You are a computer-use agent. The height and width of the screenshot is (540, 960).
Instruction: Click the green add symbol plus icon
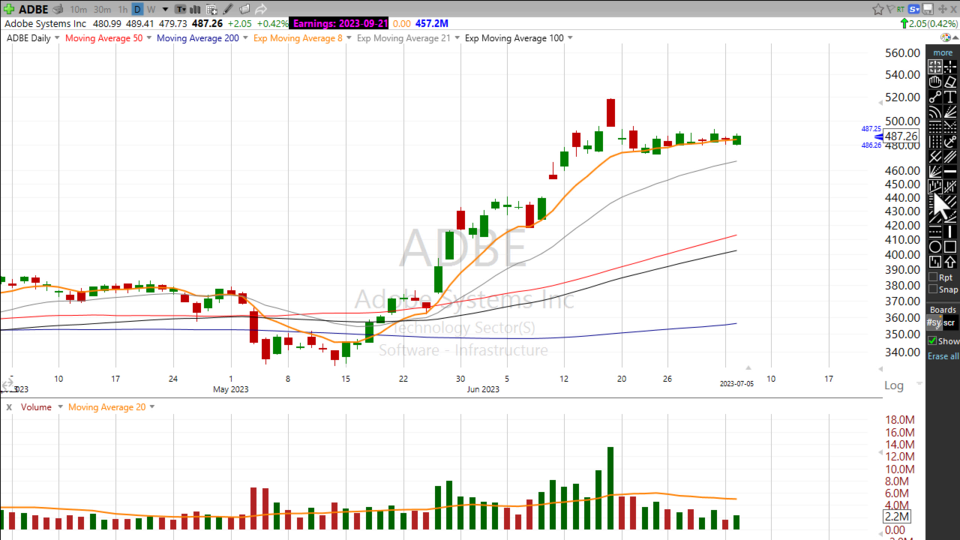pyautogui.click(x=9, y=9)
